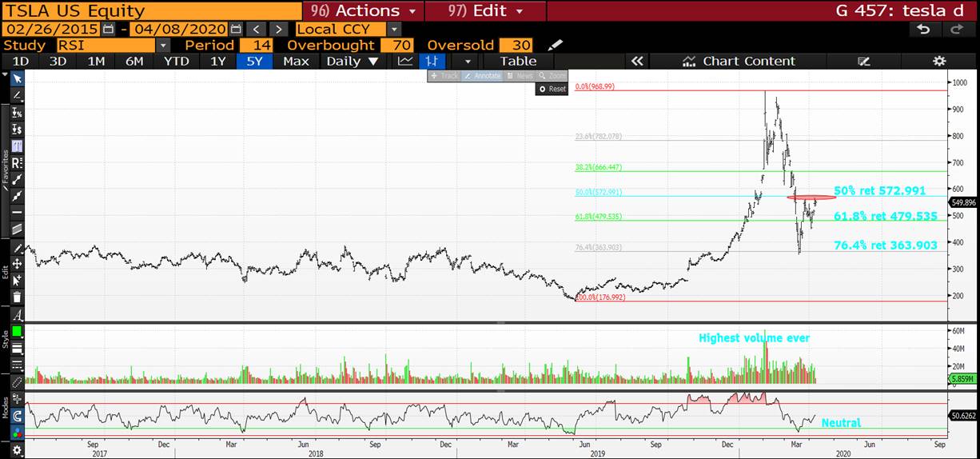This screenshot has height=459, width=980.
Task: Select the 5Y range tab
Action: [x=255, y=61]
